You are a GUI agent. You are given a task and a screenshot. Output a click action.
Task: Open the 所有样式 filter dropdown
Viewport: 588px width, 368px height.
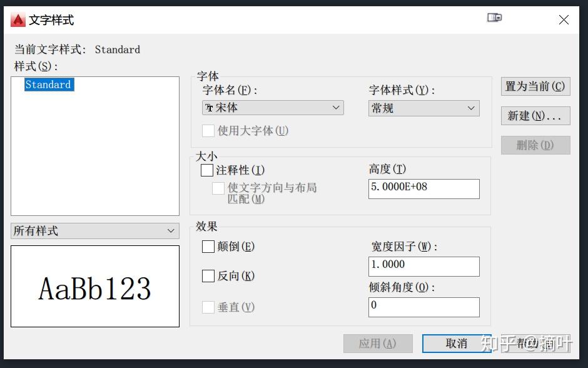click(x=95, y=231)
